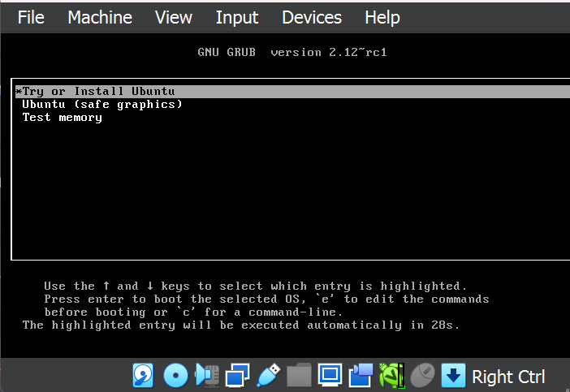
Task: Click the USB devices status icon
Action: click(268, 375)
